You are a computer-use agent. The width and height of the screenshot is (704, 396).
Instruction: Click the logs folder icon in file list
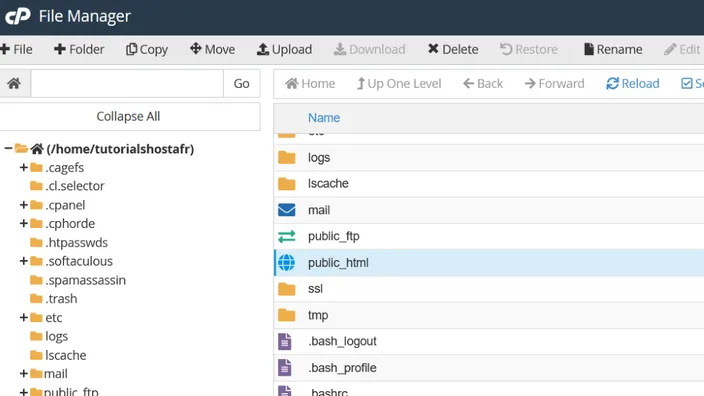point(286,158)
